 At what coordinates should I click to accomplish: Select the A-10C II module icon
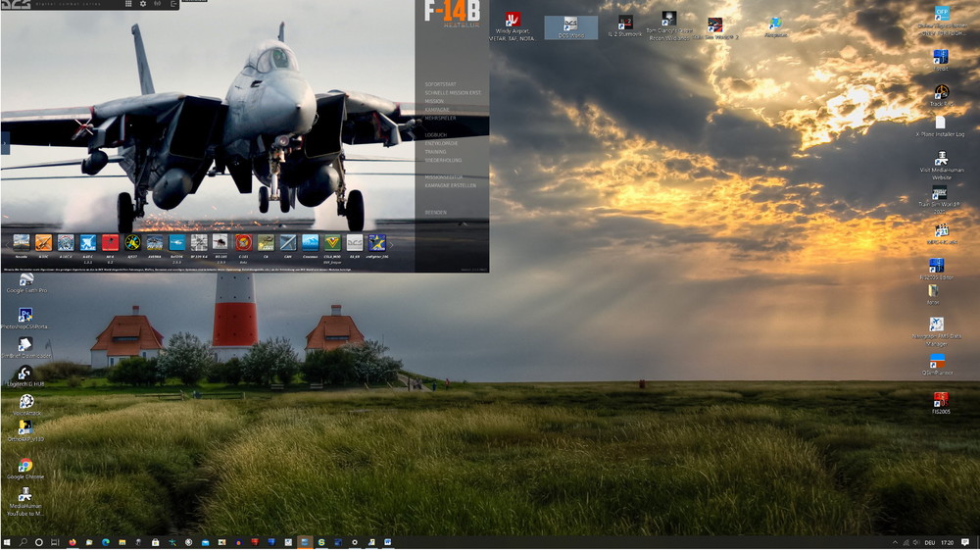(66, 242)
